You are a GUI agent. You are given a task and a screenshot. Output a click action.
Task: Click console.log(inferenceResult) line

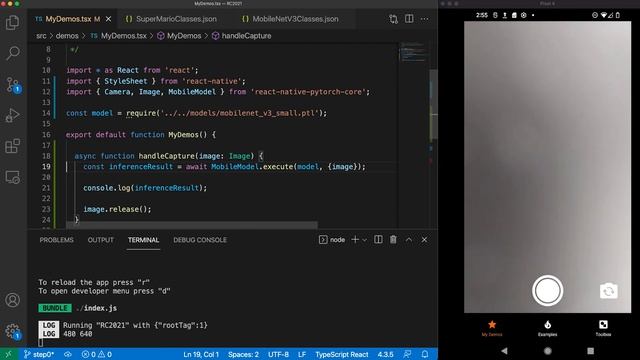point(145,188)
